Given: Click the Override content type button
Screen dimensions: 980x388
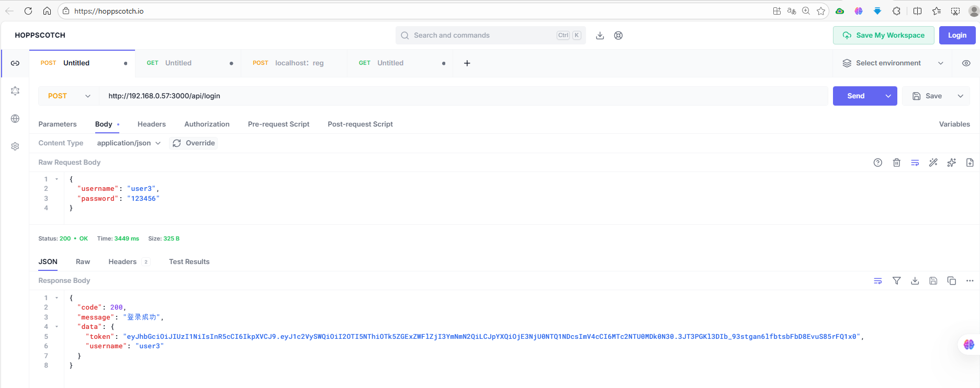Looking at the screenshot, I should pyautogui.click(x=194, y=143).
